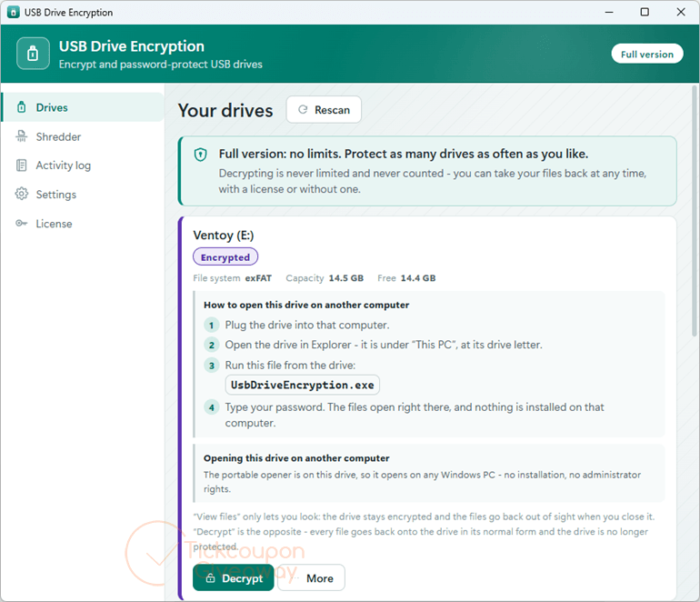
Task: Click the Encrypted status badge
Action: coord(225,256)
